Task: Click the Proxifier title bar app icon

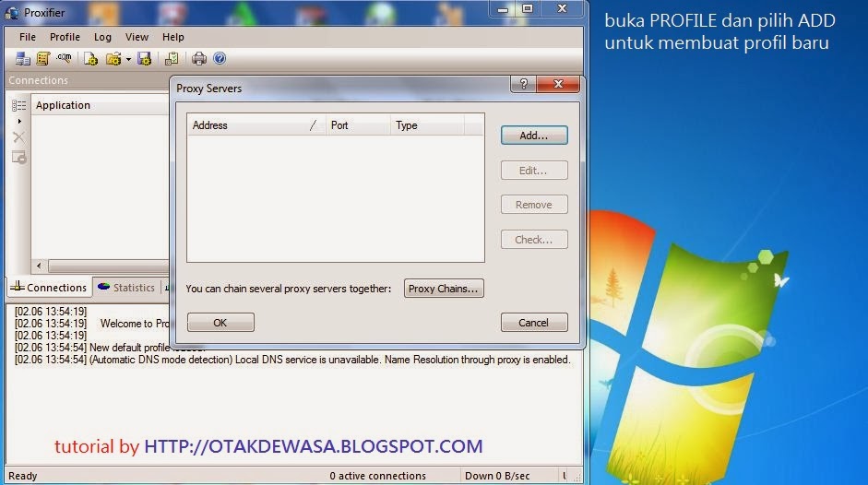Action: [12, 13]
